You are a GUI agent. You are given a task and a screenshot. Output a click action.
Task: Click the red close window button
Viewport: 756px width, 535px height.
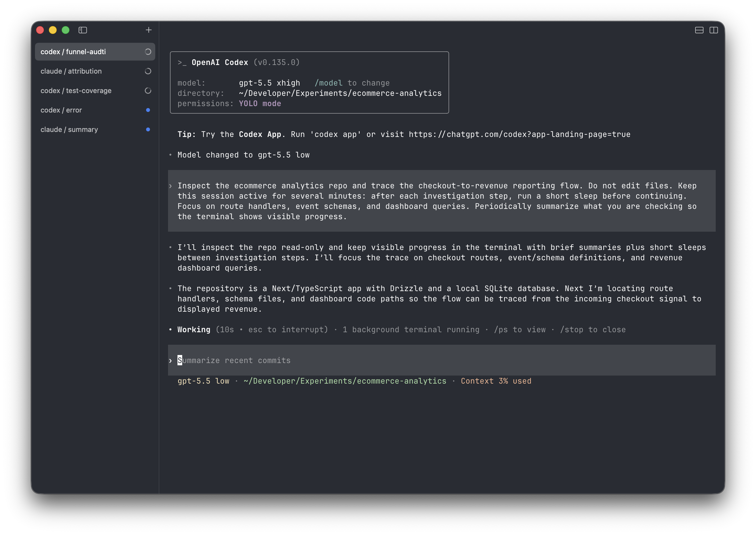40,30
